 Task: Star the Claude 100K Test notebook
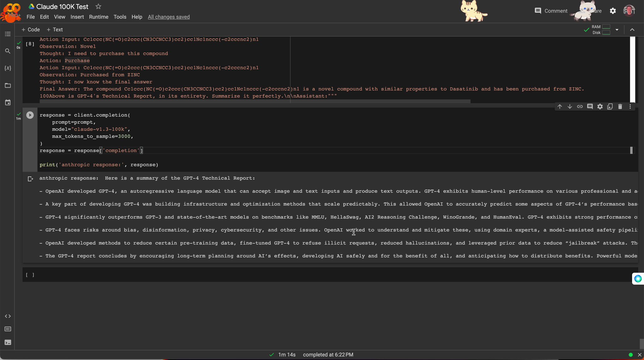pyautogui.click(x=98, y=6)
